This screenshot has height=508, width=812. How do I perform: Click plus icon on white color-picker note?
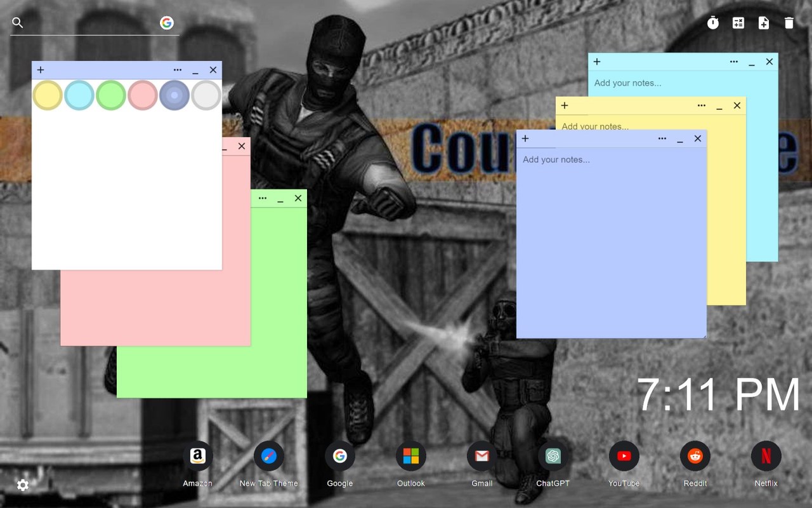pyautogui.click(x=41, y=70)
